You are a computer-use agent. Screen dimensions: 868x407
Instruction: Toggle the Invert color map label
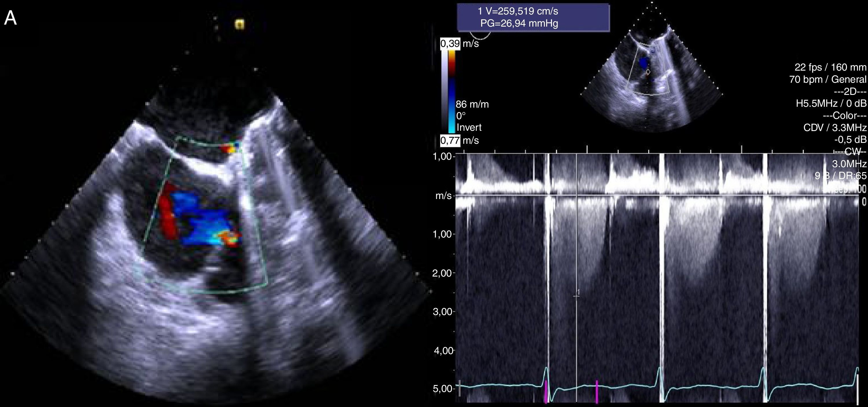tap(469, 127)
